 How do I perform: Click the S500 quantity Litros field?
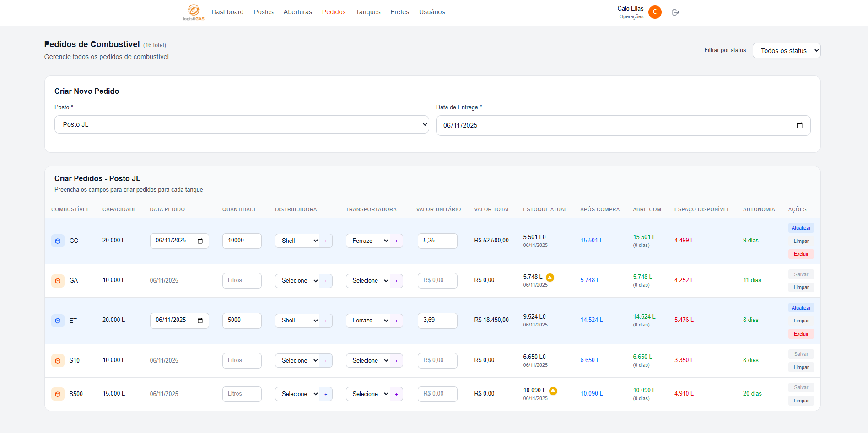tap(242, 394)
